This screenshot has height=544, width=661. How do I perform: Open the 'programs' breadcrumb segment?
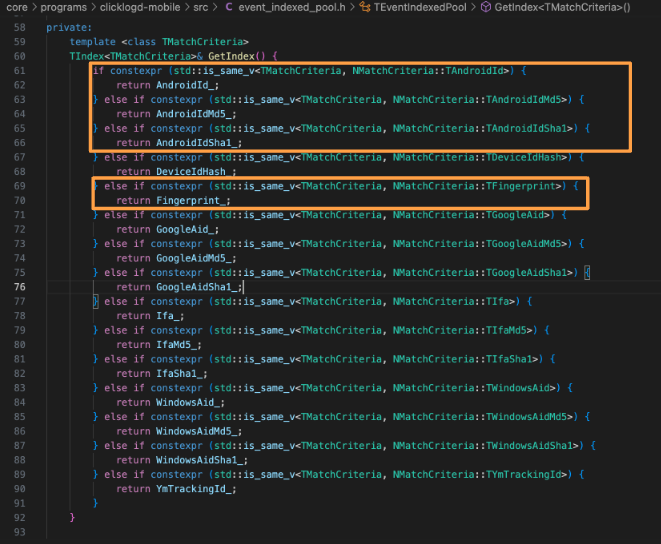click(x=64, y=7)
